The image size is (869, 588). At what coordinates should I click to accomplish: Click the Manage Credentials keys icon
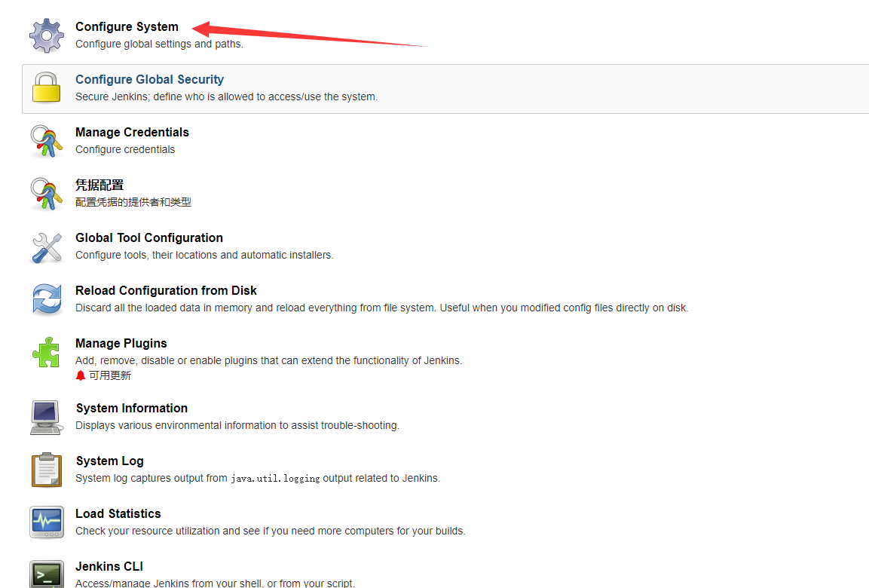46,141
